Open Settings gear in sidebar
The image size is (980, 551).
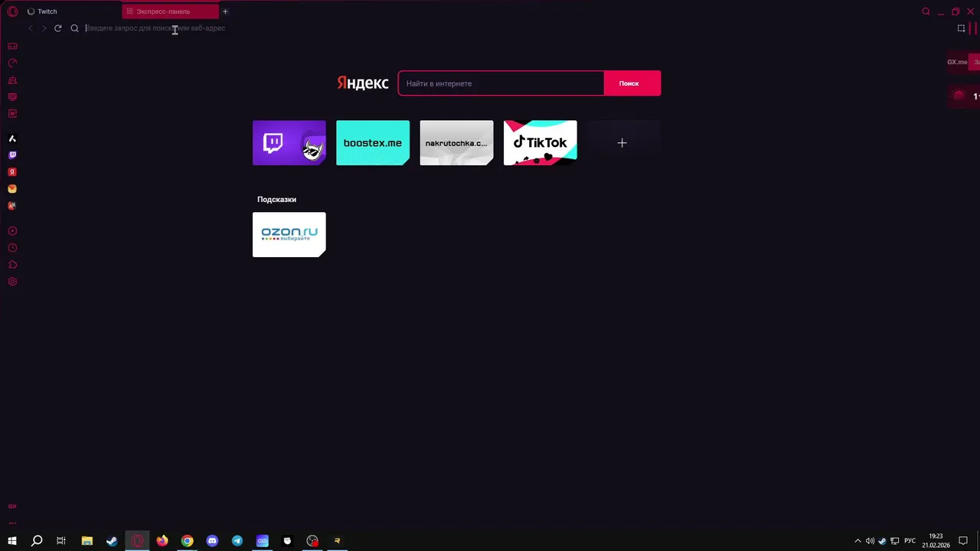(12, 282)
